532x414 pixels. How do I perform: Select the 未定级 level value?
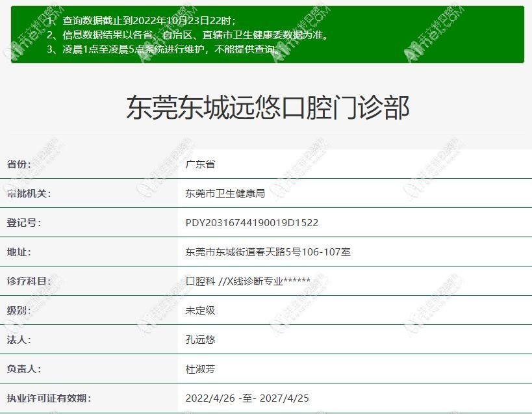(x=200, y=310)
